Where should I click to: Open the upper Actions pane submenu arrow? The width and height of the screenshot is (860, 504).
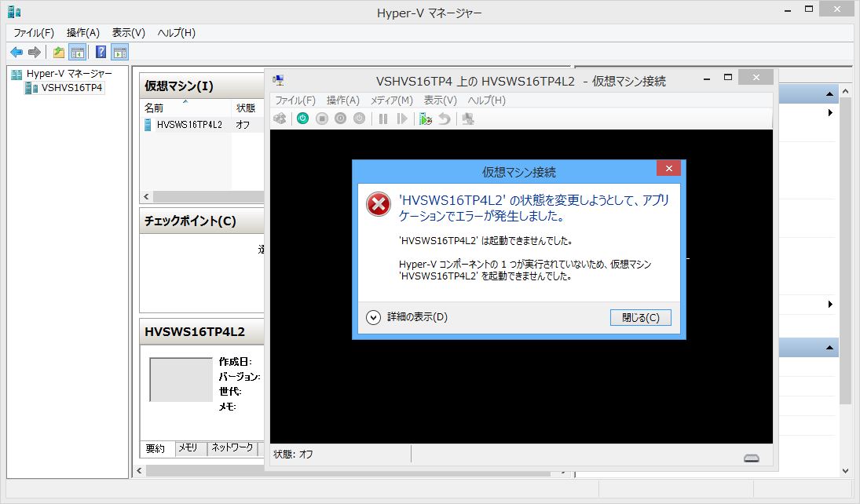830,113
